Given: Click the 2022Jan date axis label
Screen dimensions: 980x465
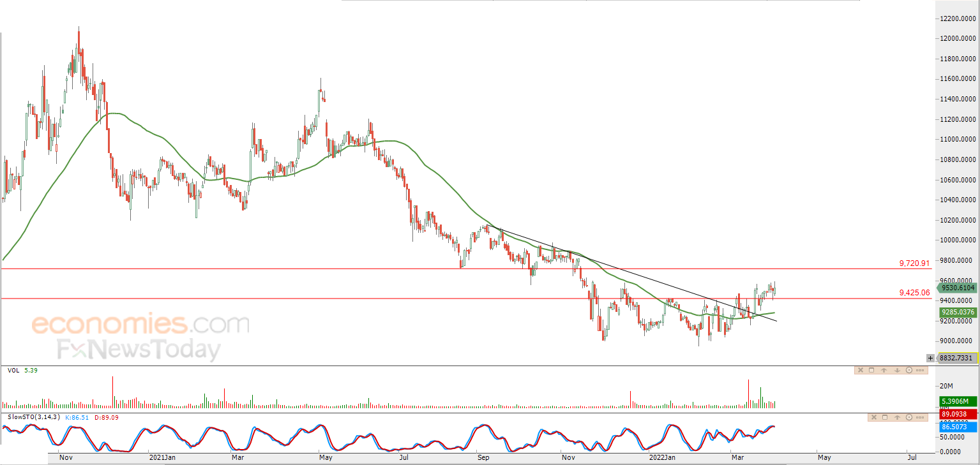Looking at the screenshot, I should click(662, 457).
